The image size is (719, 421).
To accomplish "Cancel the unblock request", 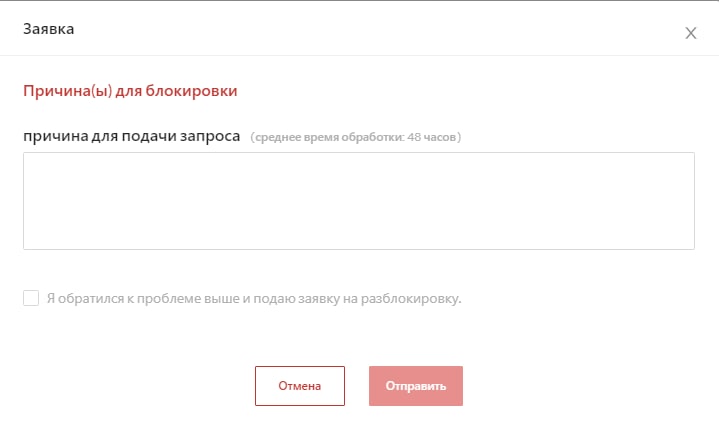I will tap(300, 386).
